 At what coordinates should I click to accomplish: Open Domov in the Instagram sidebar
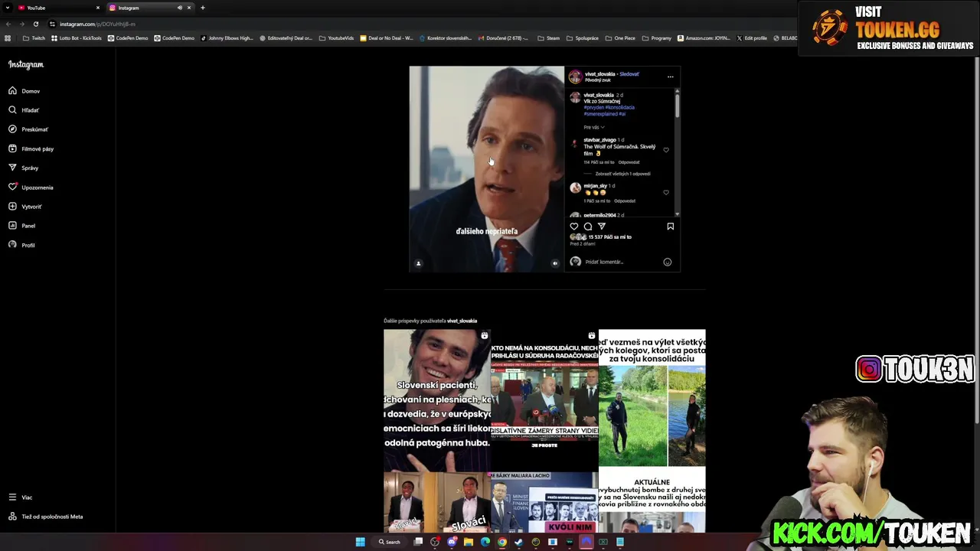pyautogui.click(x=24, y=91)
